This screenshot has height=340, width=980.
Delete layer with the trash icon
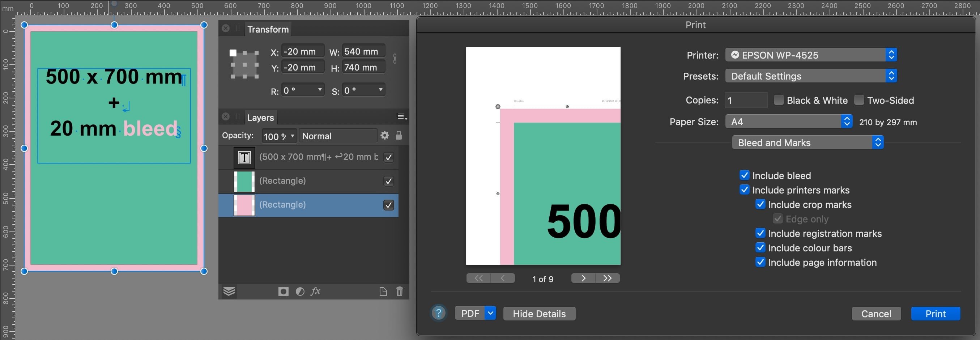click(x=400, y=292)
